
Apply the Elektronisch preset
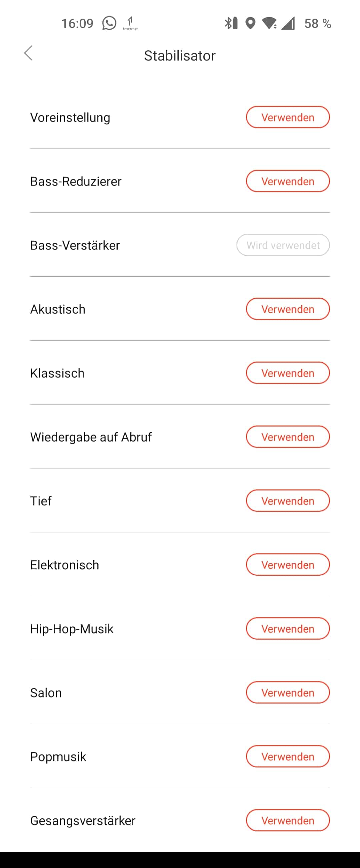point(287,565)
